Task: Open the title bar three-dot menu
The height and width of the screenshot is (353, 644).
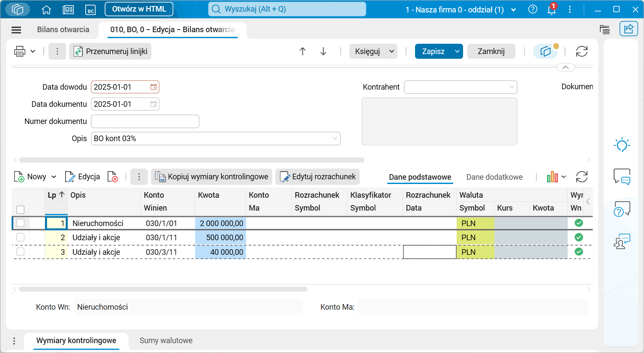Action: coord(570,9)
